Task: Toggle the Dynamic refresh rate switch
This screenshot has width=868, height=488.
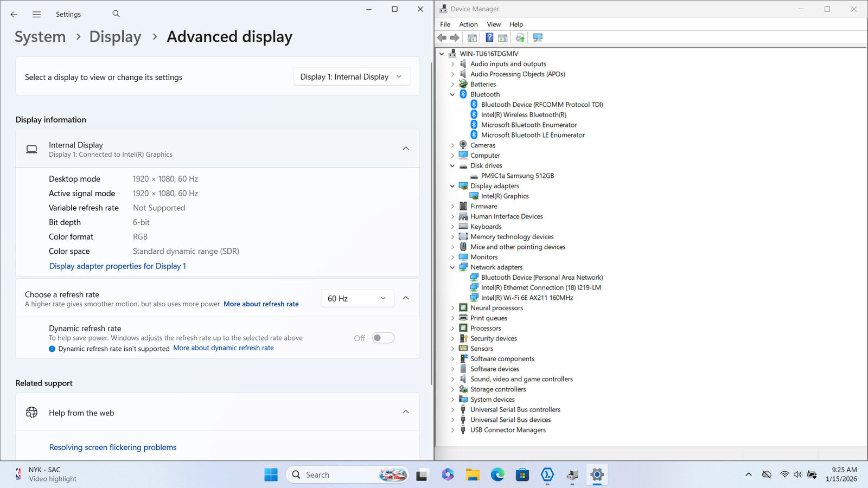Action: point(383,338)
